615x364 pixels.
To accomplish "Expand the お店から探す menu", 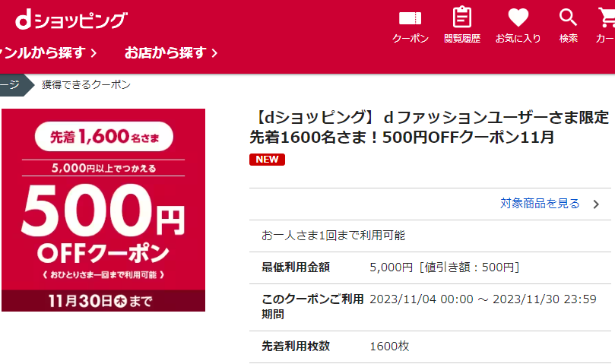I will click(x=171, y=52).
